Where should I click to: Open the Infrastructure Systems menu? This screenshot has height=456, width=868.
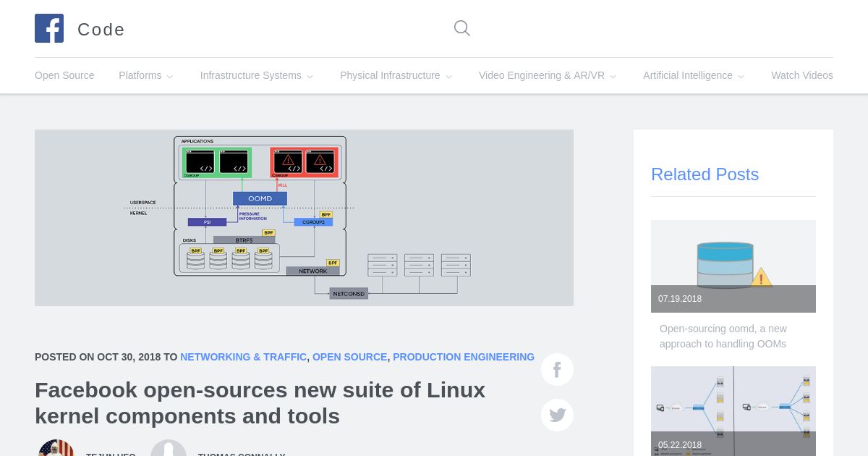251,75
